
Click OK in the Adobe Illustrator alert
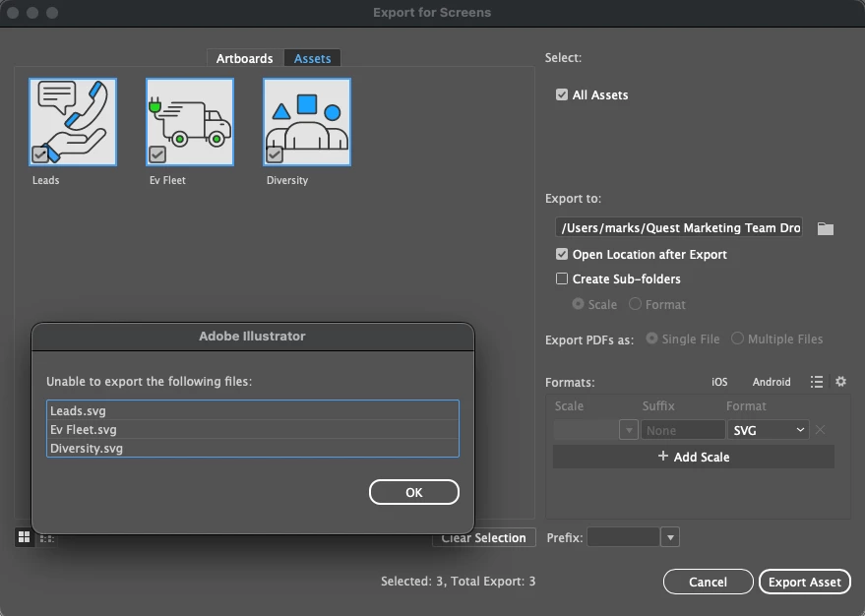click(413, 492)
